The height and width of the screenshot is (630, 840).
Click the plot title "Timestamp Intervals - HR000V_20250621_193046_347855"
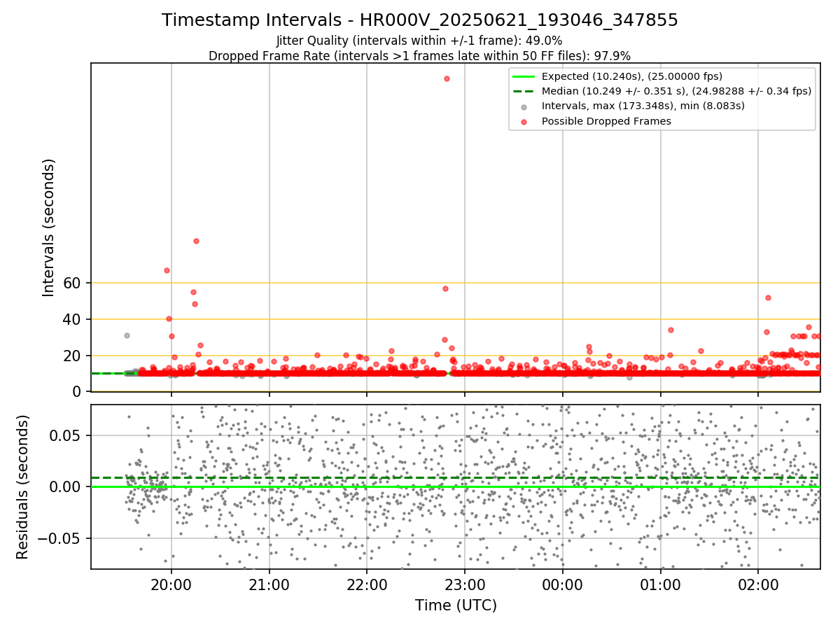click(420, 20)
